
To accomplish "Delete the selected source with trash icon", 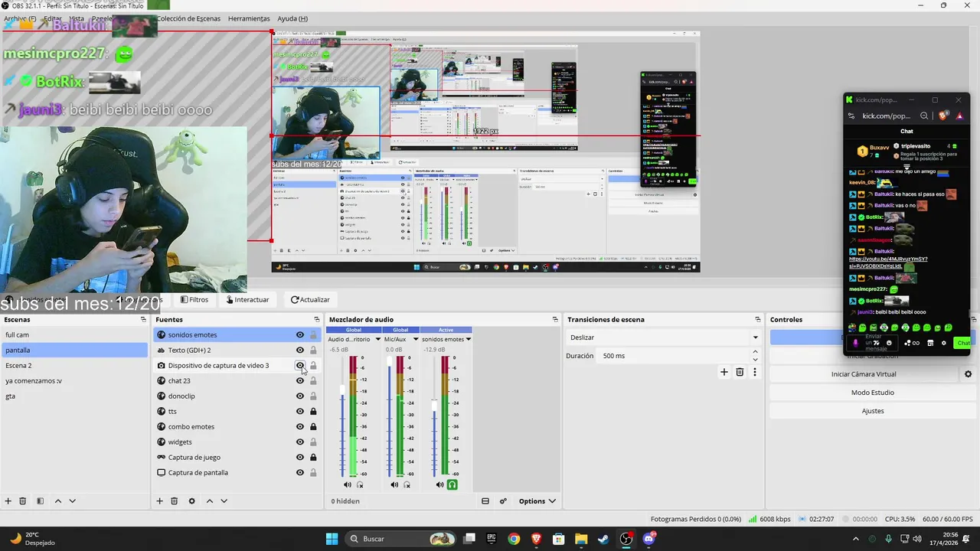I will 175,501.
